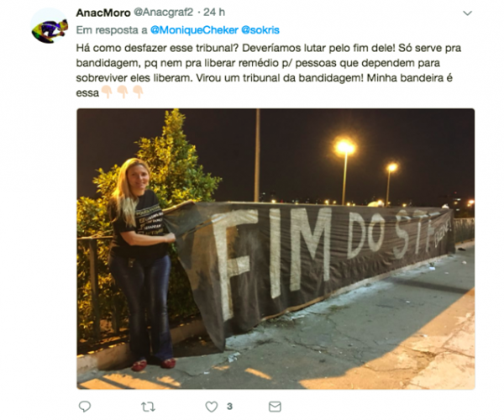Click the first pointing-down emoji

[107, 92]
